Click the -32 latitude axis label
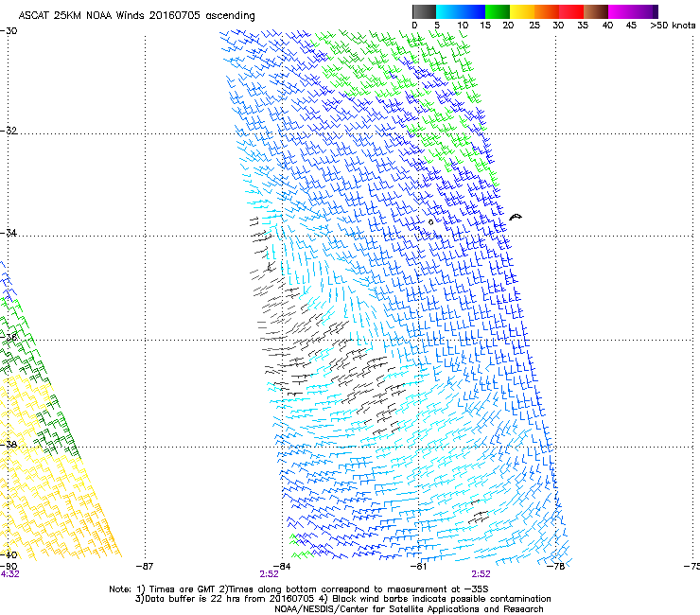The image size is (700, 615). [x=9, y=131]
